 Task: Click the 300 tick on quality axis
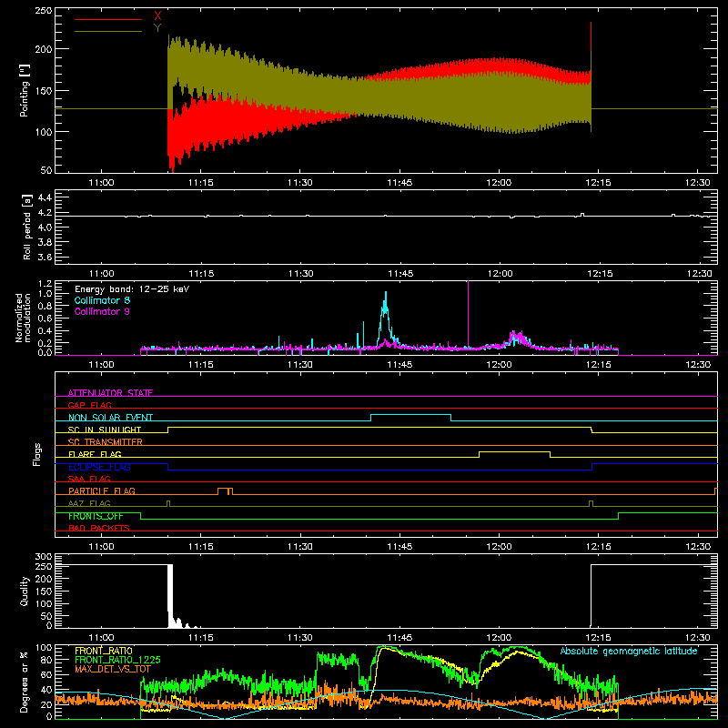tap(43, 557)
